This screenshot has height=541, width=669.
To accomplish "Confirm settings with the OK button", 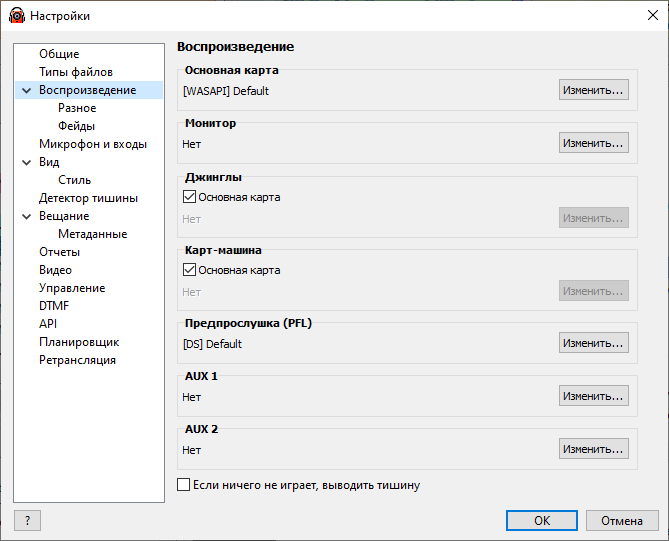I will click(542, 521).
